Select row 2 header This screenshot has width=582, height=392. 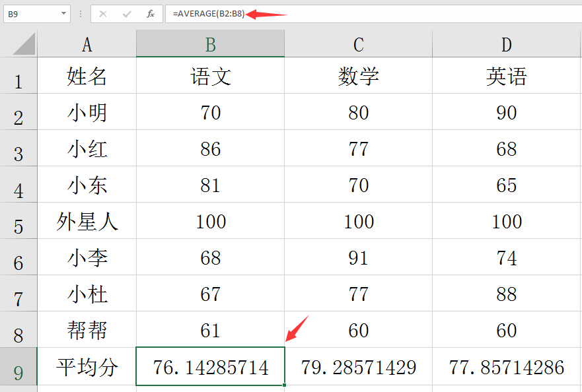point(18,112)
